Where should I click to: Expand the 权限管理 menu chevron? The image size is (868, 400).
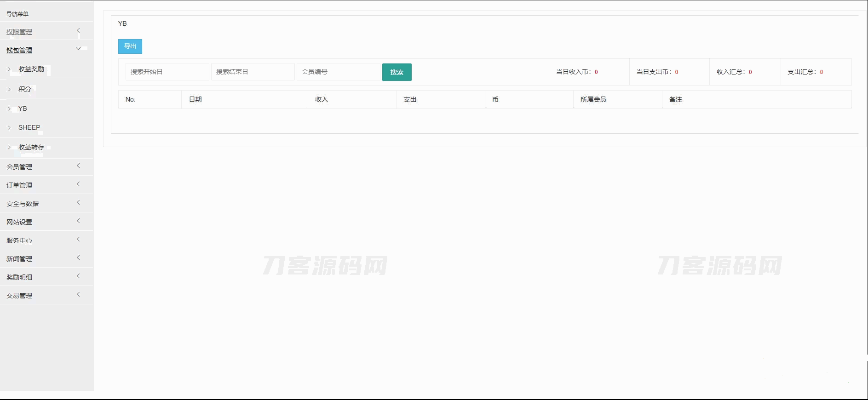coord(78,31)
